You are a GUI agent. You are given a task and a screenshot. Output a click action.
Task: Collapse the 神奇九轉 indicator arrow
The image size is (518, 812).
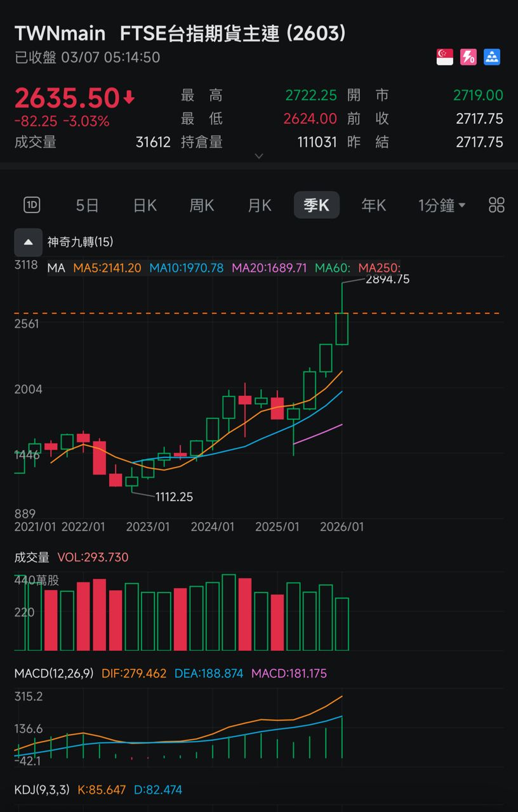point(29,242)
